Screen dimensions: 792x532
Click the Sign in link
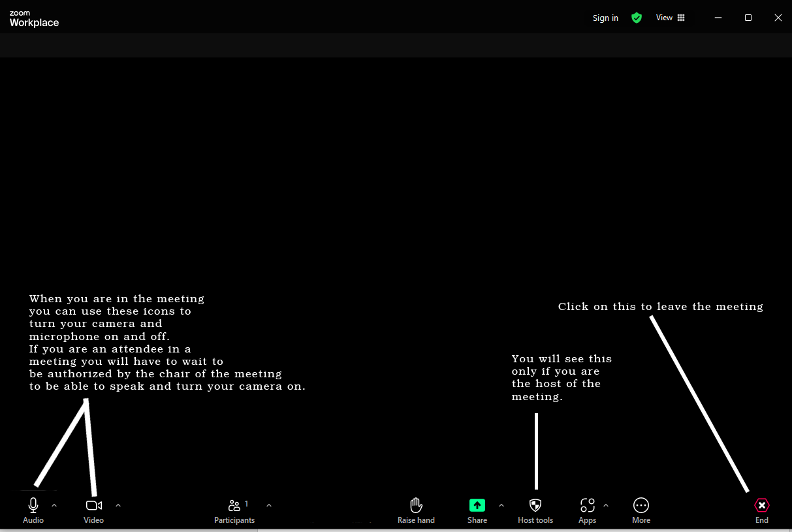click(605, 18)
